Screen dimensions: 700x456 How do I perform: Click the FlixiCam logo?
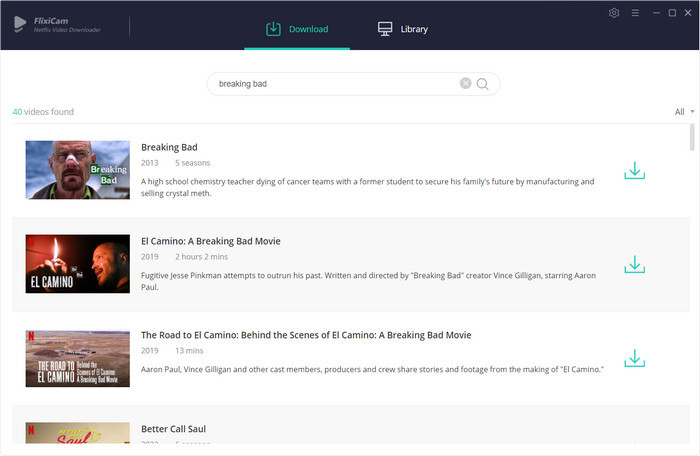coord(57,25)
